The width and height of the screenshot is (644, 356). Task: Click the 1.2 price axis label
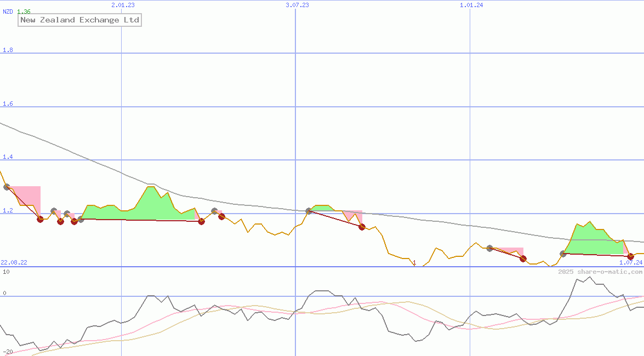click(x=8, y=210)
